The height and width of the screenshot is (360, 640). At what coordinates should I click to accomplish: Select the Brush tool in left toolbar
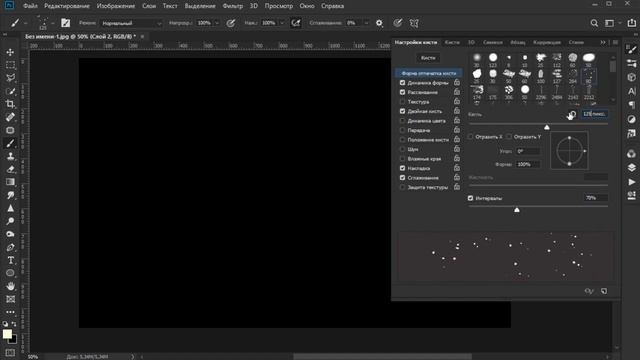point(10,143)
